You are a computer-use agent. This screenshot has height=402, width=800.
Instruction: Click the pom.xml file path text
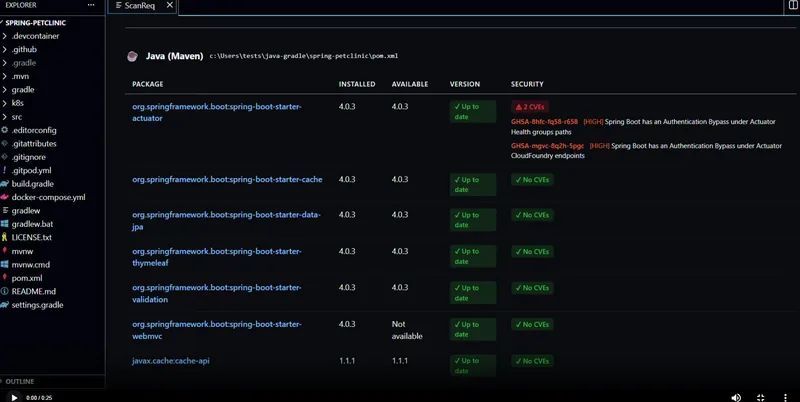click(x=304, y=56)
